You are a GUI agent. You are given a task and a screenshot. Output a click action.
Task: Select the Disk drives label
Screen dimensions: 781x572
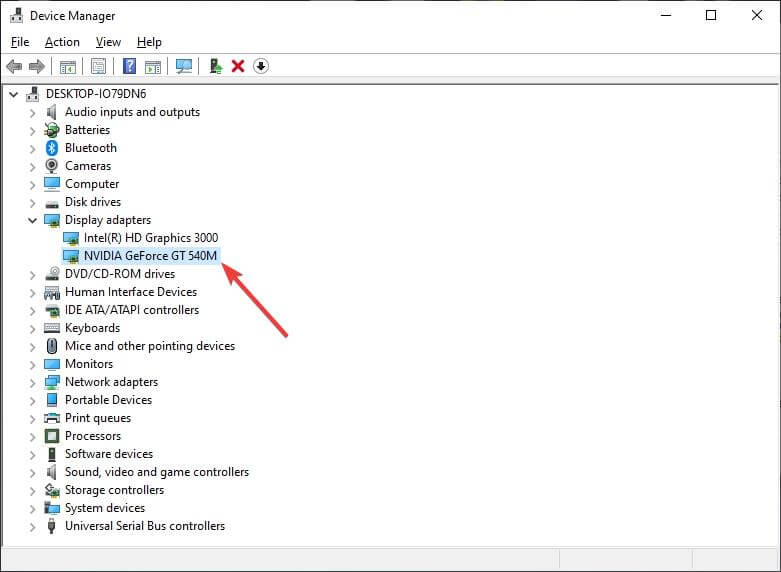coord(93,202)
